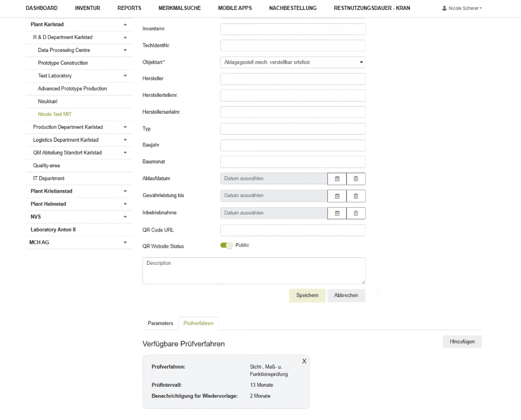Screen dimensions: 521x420
Task: Clear Ablaufdatum with trash icon
Action: [x=356, y=179]
